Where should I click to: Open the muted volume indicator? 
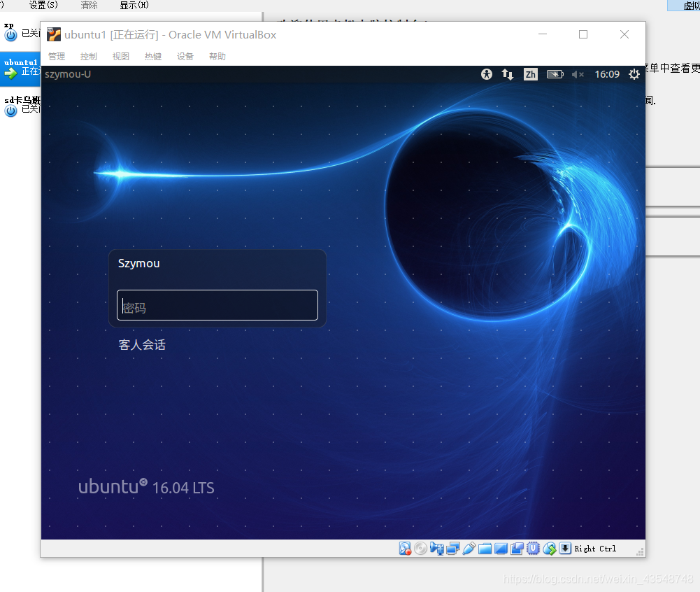tap(578, 74)
